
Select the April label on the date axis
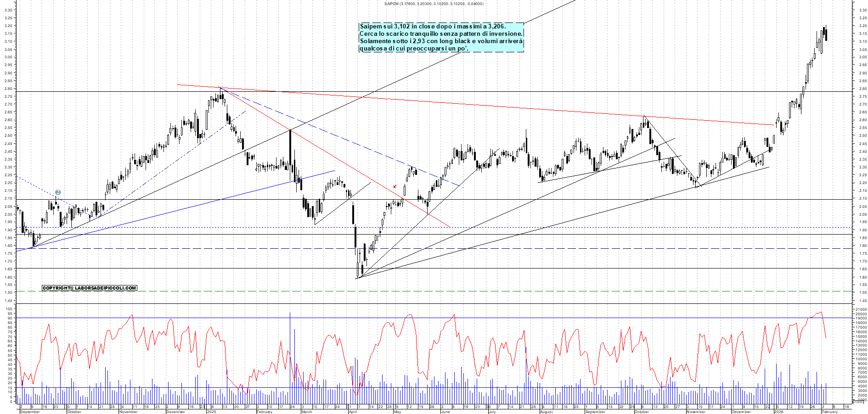click(x=353, y=412)
